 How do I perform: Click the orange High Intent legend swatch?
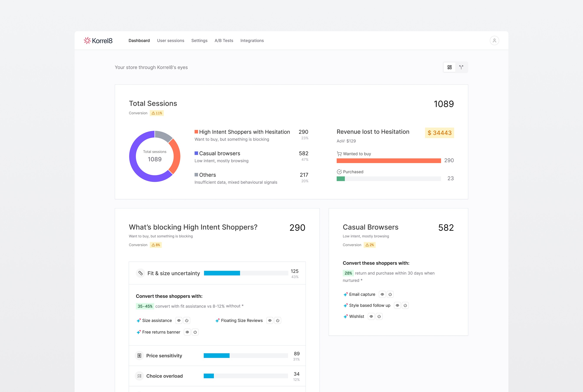[196, 132]
